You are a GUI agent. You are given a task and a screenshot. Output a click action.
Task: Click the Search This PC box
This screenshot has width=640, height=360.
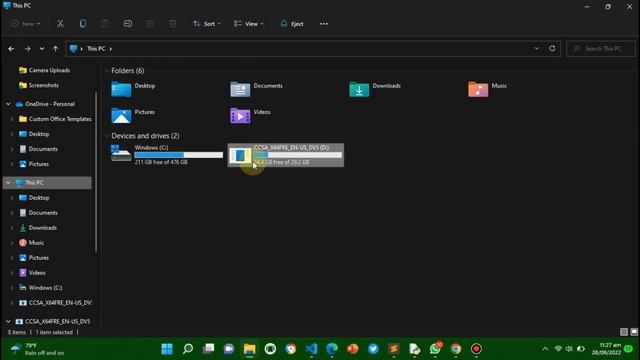click(601, 49)
